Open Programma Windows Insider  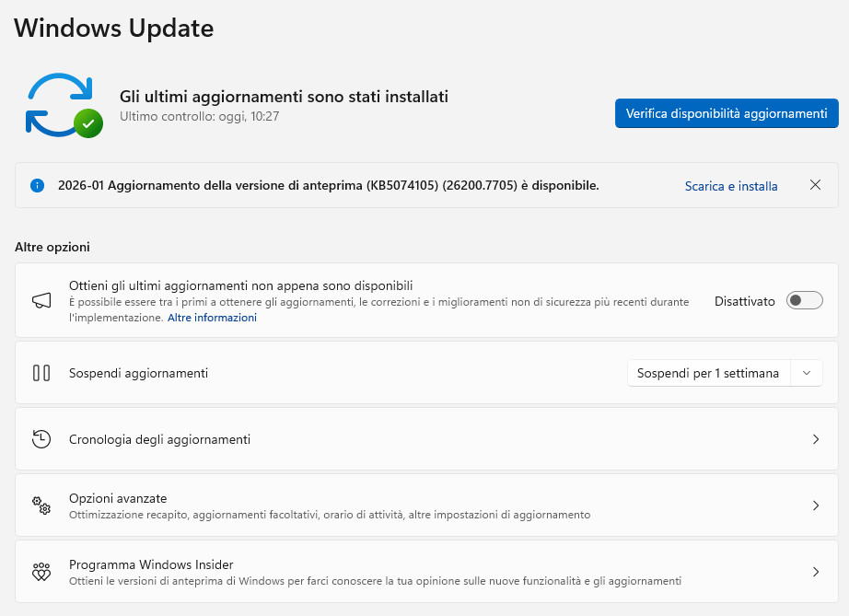[426, 572]
